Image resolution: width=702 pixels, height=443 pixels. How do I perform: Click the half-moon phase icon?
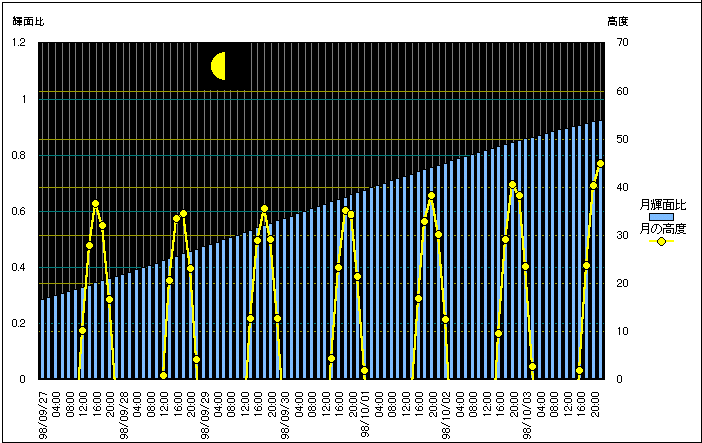click(x=219, y=66)
